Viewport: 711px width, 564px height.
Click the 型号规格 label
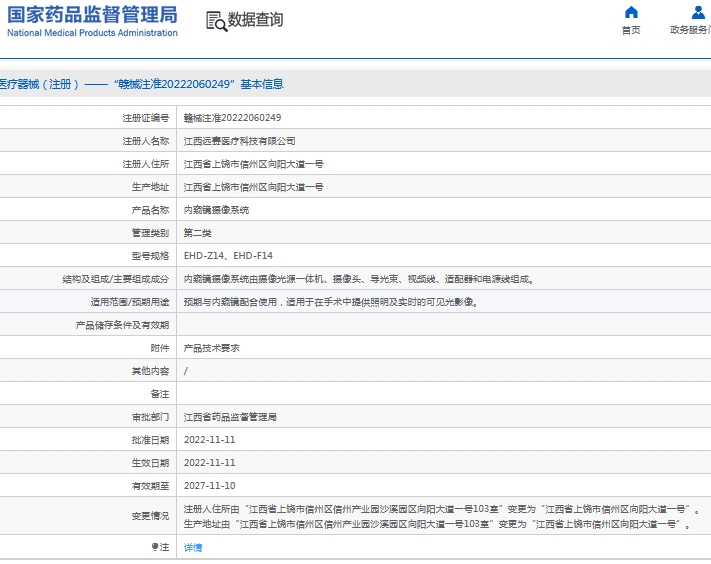coord(150,256)
